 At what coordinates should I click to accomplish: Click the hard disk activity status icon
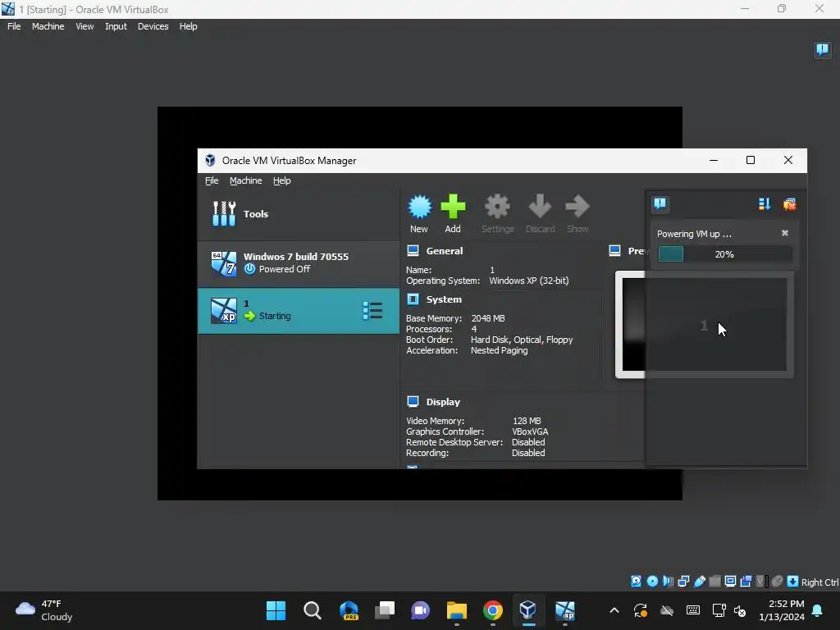click(x=636, y=582)
